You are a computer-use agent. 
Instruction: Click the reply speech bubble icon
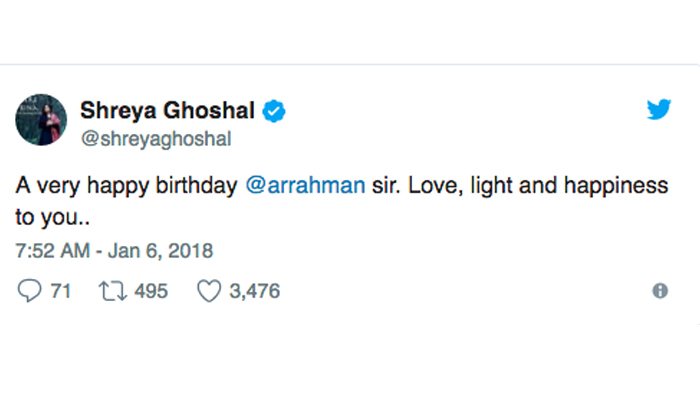point(27,291)
